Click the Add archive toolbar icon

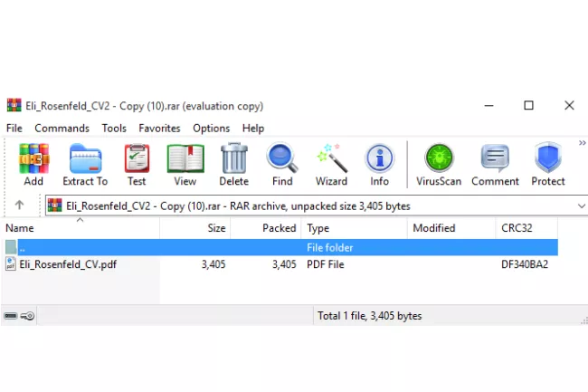(33, 158)
